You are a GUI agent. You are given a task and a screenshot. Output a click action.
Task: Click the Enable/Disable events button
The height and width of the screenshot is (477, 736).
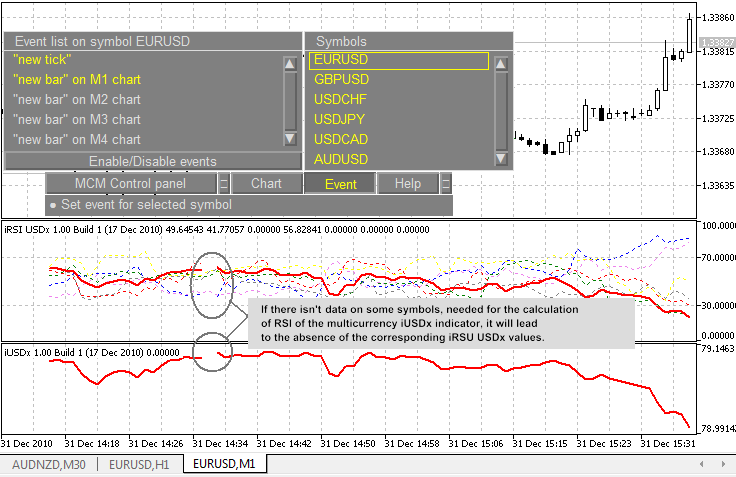tap(153, 161)
